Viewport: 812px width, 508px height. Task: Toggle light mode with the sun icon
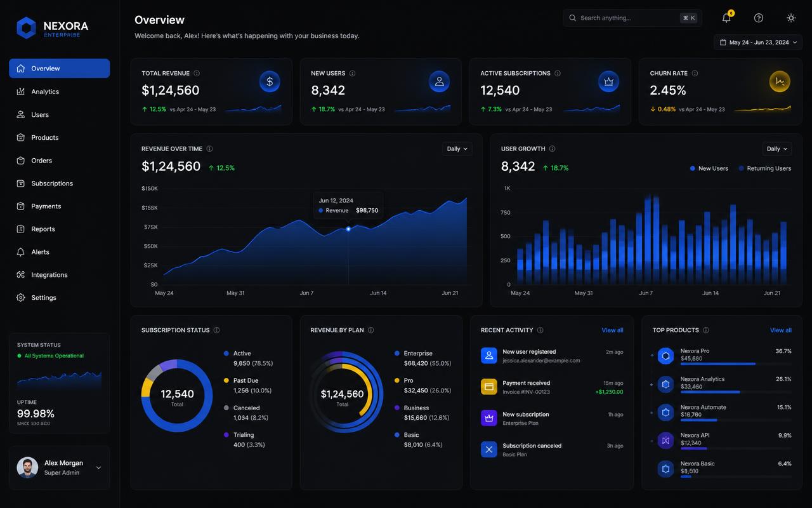pyautogui.click(x=791, y=18)
